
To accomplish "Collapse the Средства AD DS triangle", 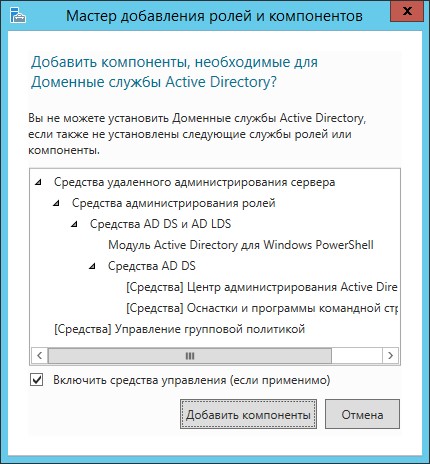I will point(93,266).
